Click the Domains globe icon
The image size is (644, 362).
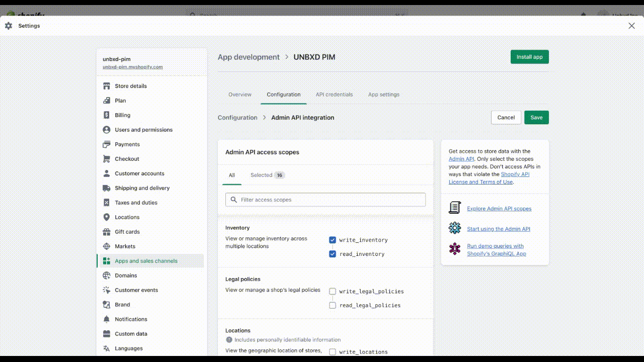[x=107, y=276]
